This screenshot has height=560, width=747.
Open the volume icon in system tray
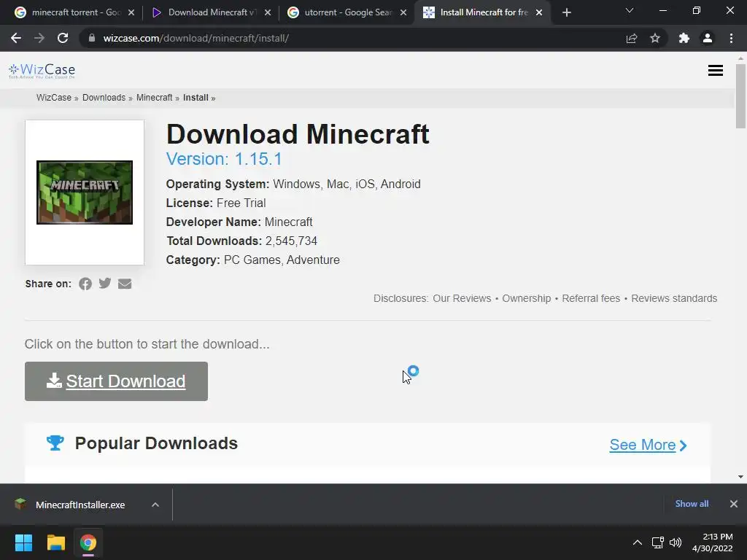click(676, 542)
